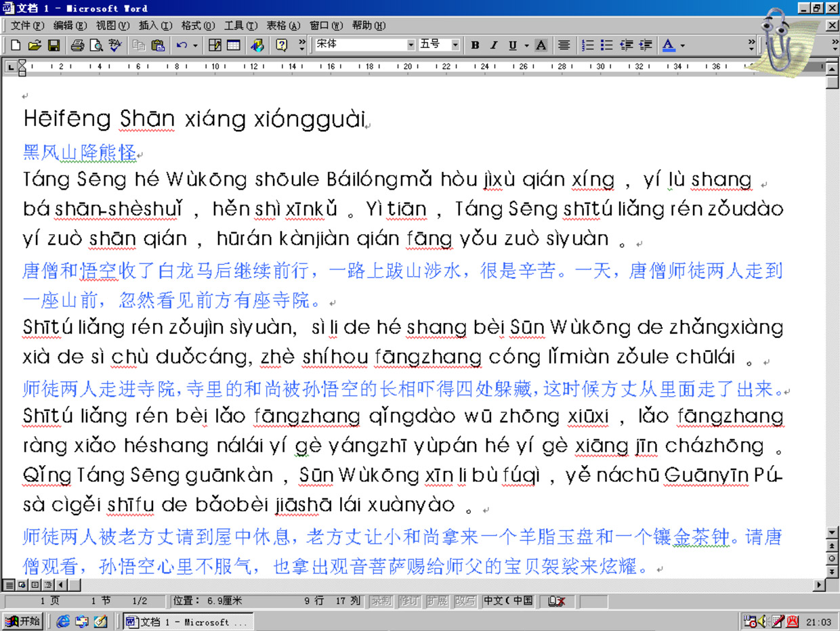840x631 pixels.
Task: Create a new blank document
Action: (x=16, y=45)
